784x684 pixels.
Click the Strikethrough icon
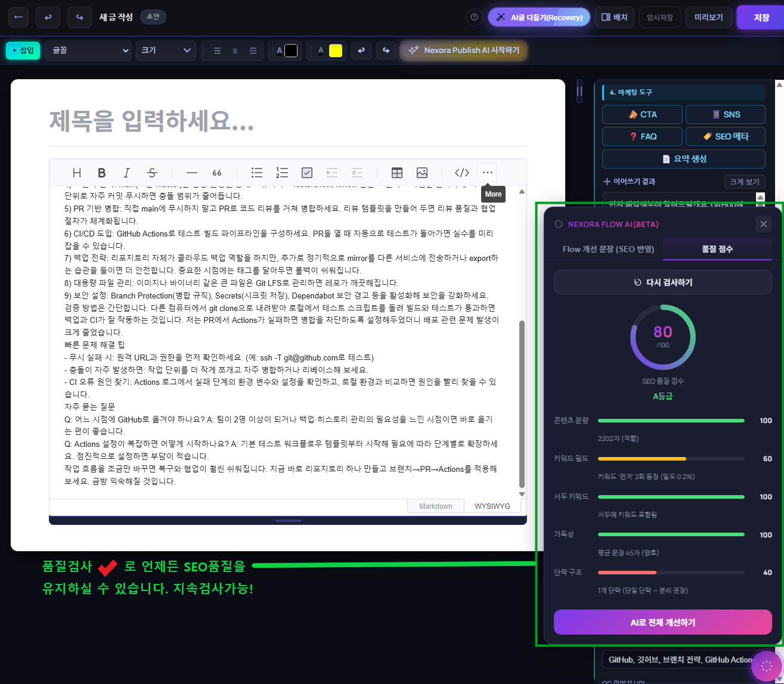tap(152, 173)
